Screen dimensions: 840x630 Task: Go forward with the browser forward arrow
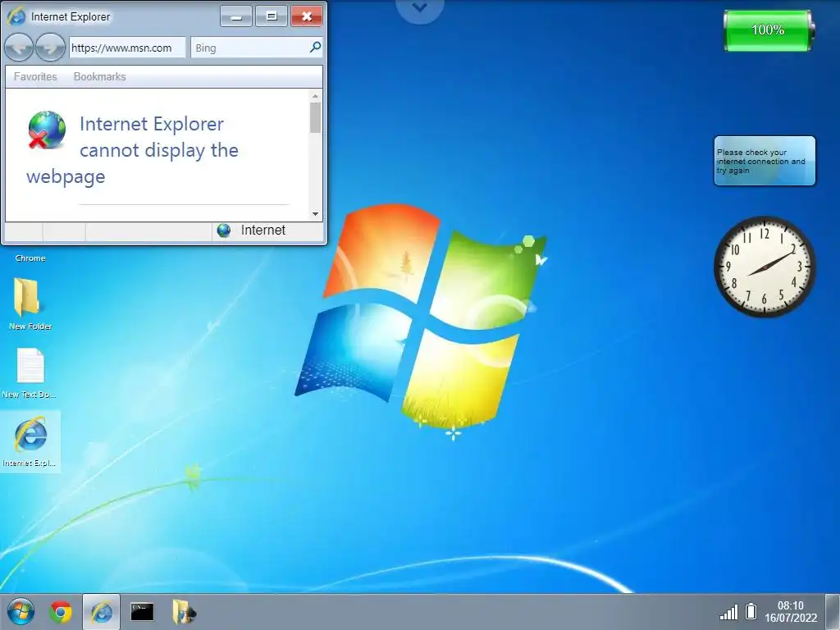[50, 48]
